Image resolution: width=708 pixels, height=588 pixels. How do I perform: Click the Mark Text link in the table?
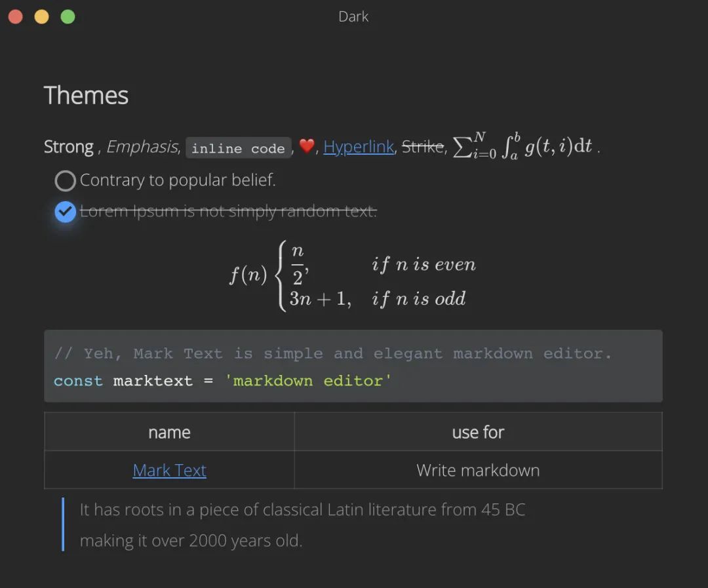tap(169, 470)
